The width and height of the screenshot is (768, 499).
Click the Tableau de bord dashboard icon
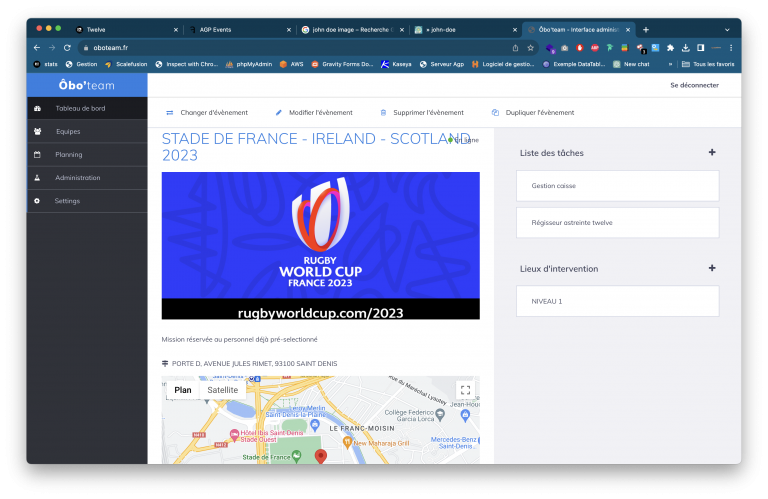(37, 108)
